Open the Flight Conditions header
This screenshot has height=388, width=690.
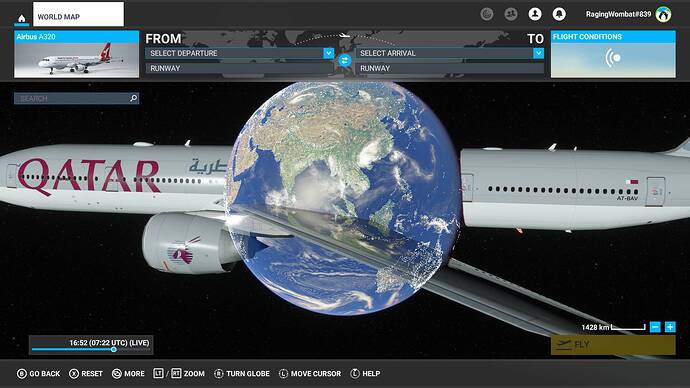613,37
